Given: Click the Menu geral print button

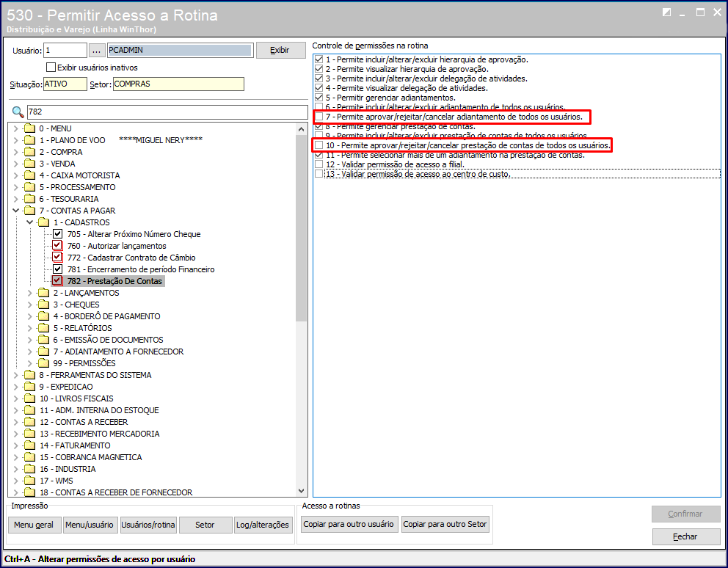Looking at the screenshot, I should [34, 525].
